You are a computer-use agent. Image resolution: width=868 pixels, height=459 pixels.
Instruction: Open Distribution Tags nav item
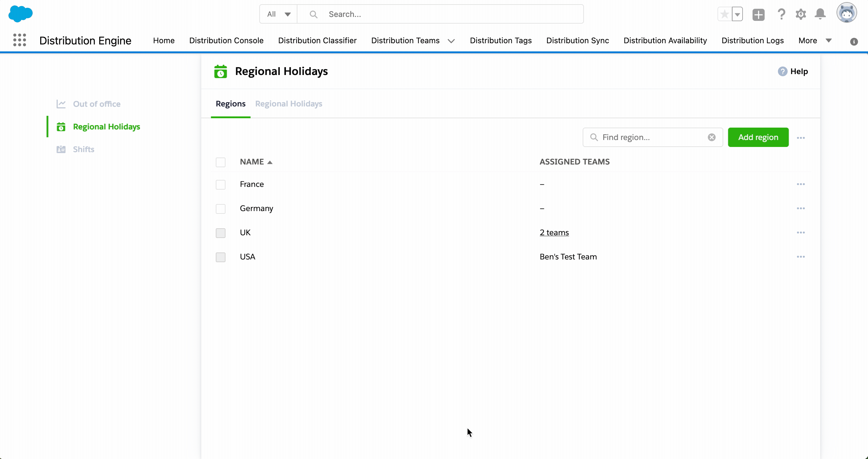[x=501, y=41]
